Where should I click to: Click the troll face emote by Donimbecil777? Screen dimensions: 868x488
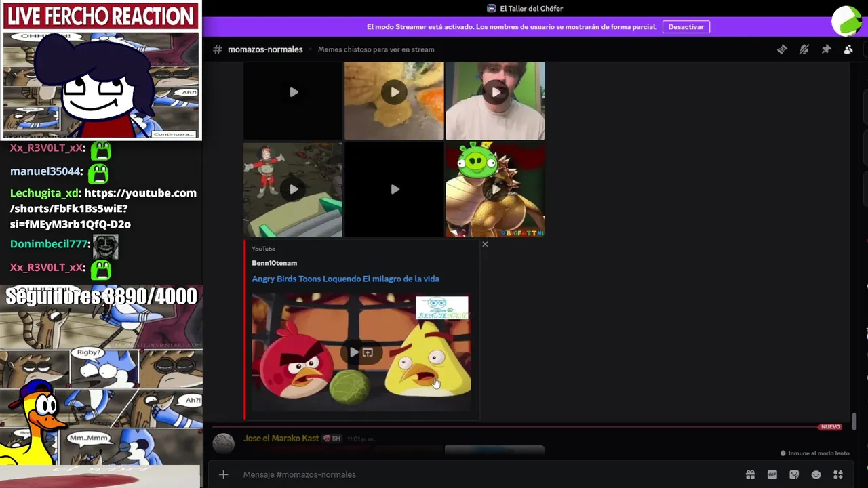105,246
